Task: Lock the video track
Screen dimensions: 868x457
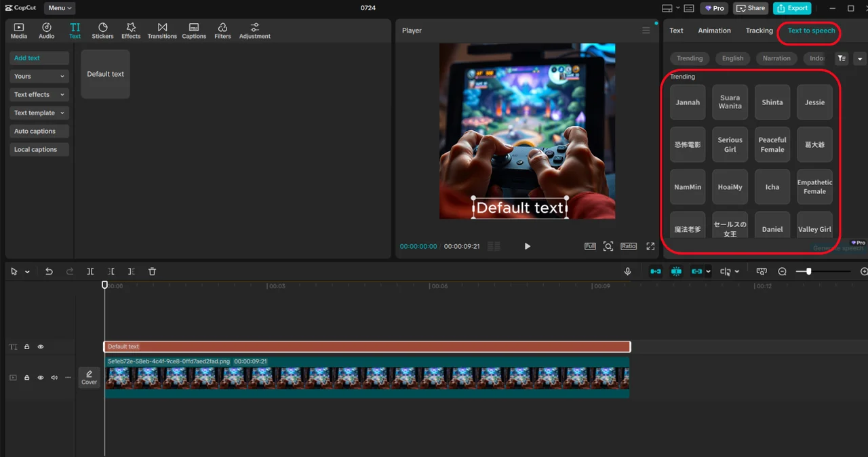Action: (x=27, y=378)
